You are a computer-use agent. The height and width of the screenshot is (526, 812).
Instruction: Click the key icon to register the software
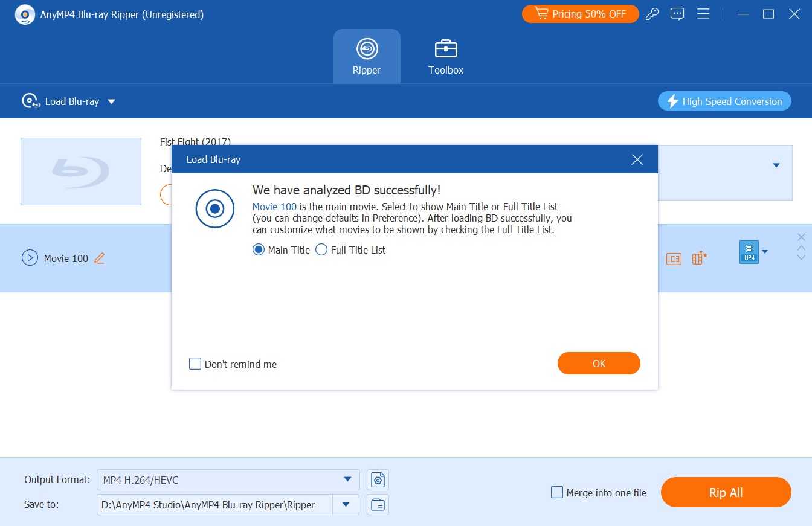(652, 13)
